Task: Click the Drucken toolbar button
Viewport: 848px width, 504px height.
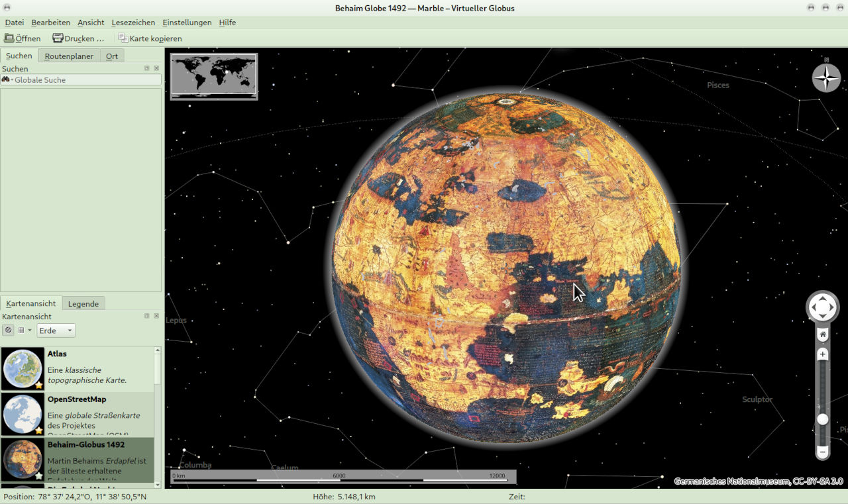Action: [x=78, y=38]
